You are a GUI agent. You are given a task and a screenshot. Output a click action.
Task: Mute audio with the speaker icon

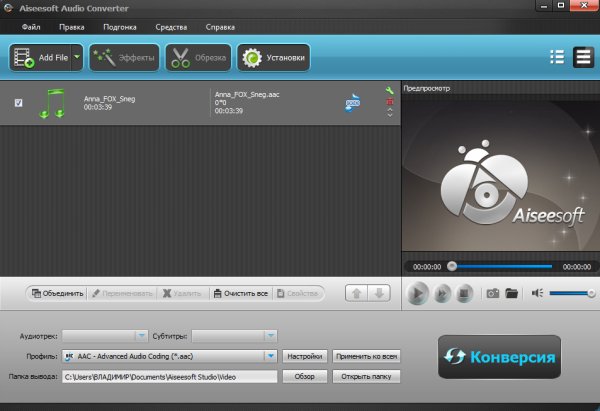[x=537, y=293]
